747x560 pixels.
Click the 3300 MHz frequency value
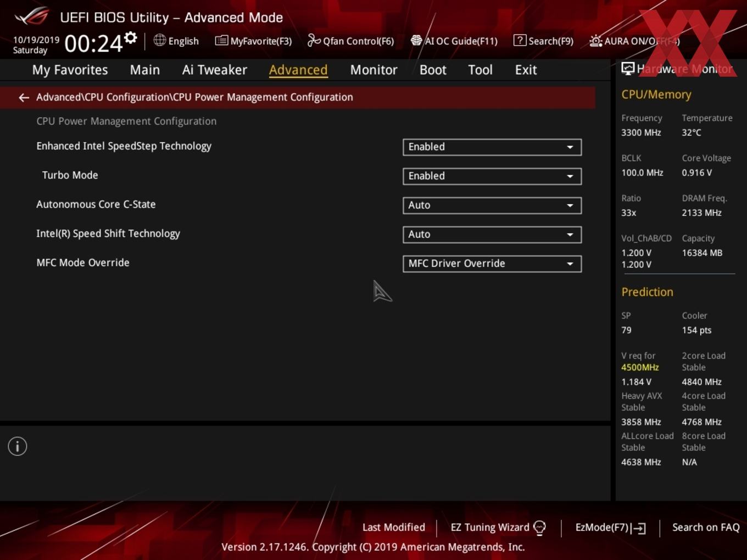coord(641,132)
